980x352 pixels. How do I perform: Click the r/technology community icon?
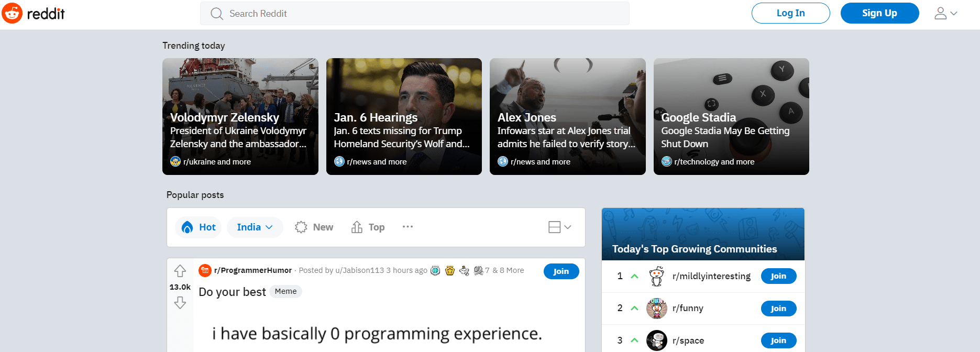pyautogui.click(x=667, y=161)
